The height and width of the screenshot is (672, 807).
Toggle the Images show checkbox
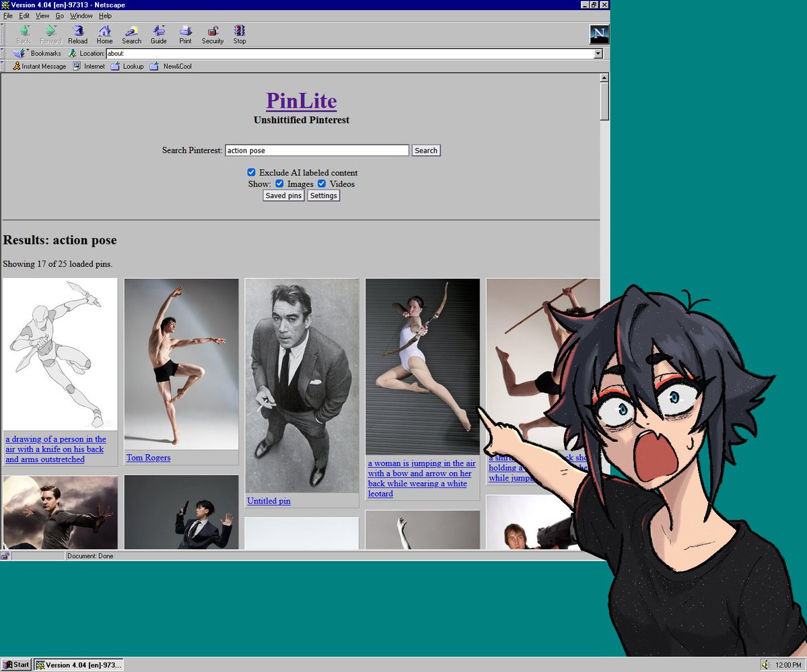point(279,183)
